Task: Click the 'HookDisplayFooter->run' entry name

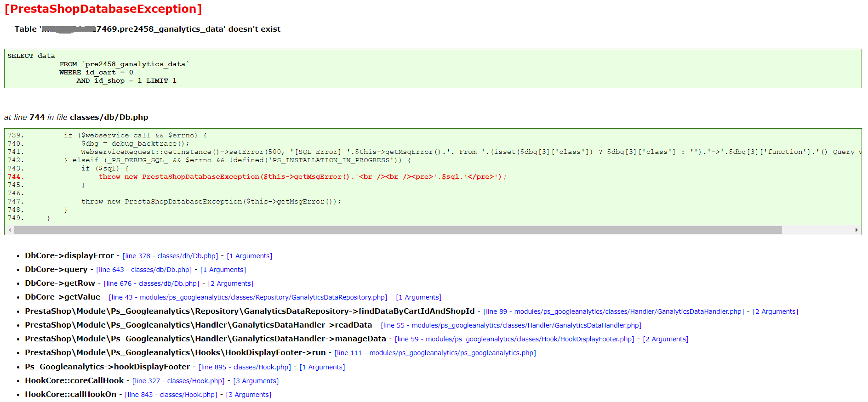Action: 175,352
